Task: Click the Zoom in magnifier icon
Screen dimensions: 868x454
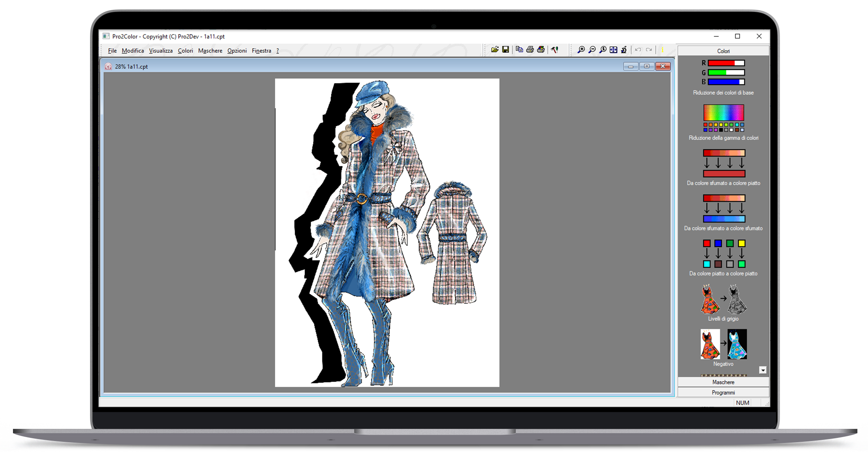Action: (581, 50)
